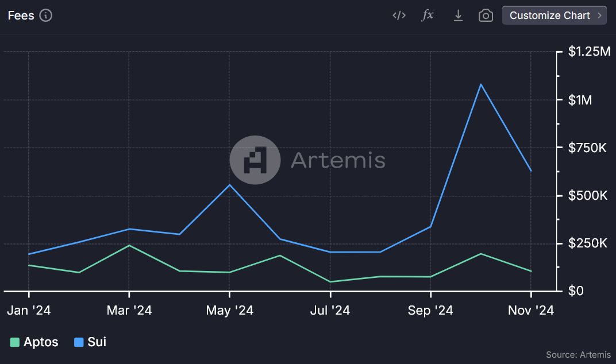
Task: Click Sui's May '24 peak data point
Action: 229,184
